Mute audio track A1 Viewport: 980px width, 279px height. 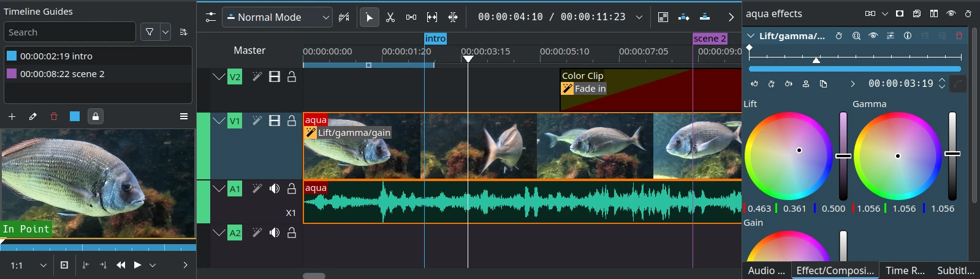[x=275, y=188]
